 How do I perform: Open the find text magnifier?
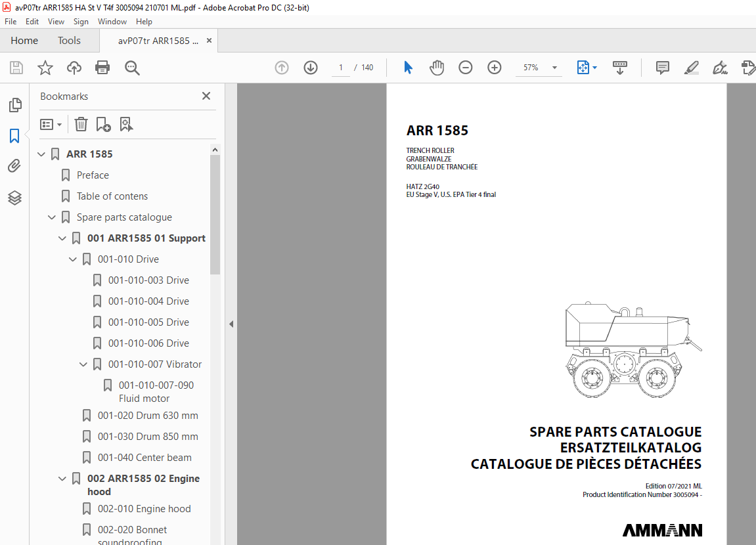click(x=131, y=68)
